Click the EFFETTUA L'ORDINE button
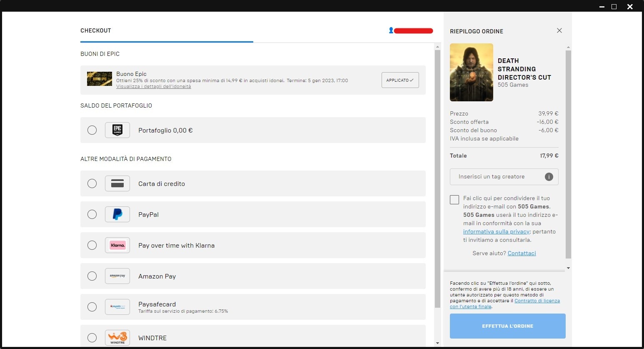 point(508,326)
